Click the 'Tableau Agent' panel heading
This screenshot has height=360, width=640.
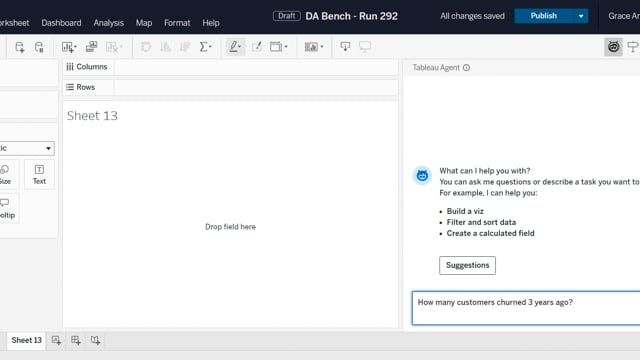coord(436,68)
